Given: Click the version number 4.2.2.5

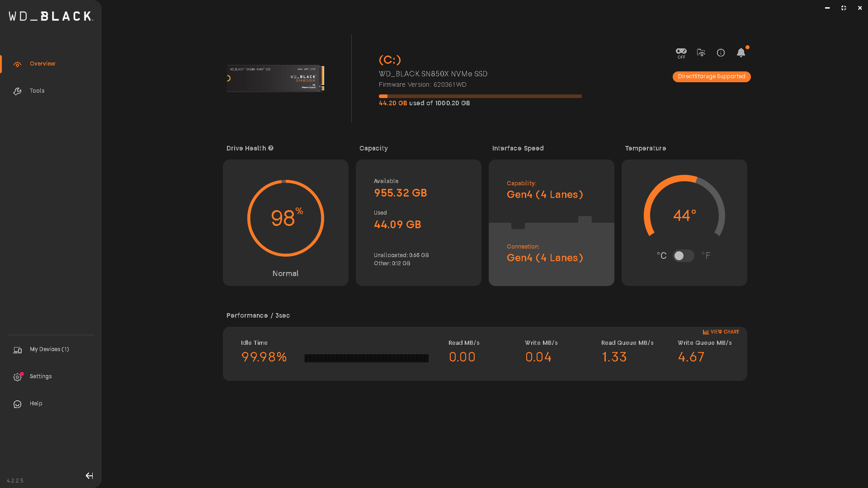Looking at the screenshot, I should [x=15, y=481].
